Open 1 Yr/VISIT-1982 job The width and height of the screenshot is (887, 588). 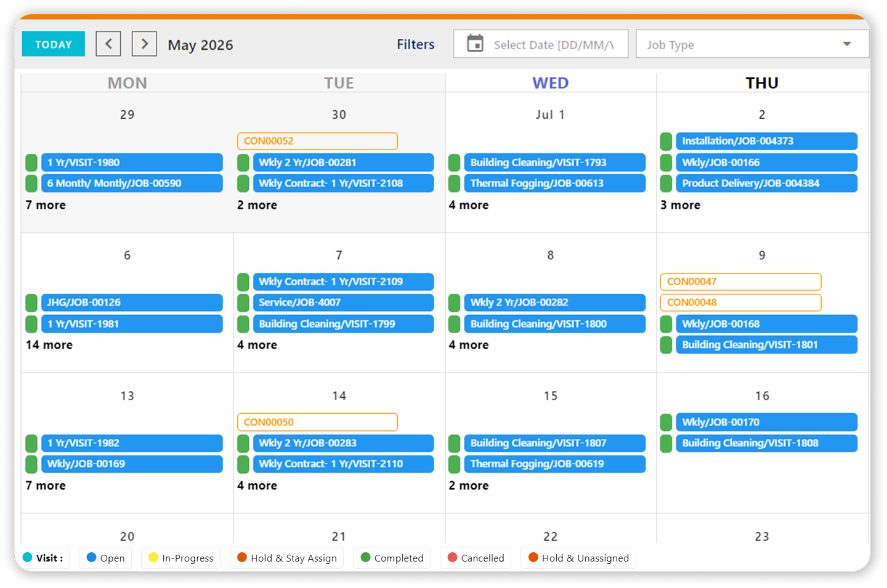[x=132, y=443]
